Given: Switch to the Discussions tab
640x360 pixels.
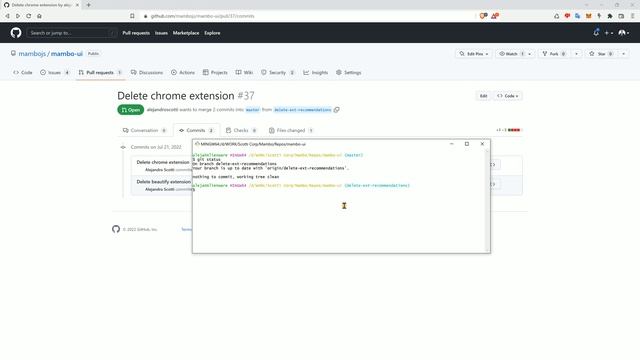Looking at the screenshot, I should click(147, 72).
